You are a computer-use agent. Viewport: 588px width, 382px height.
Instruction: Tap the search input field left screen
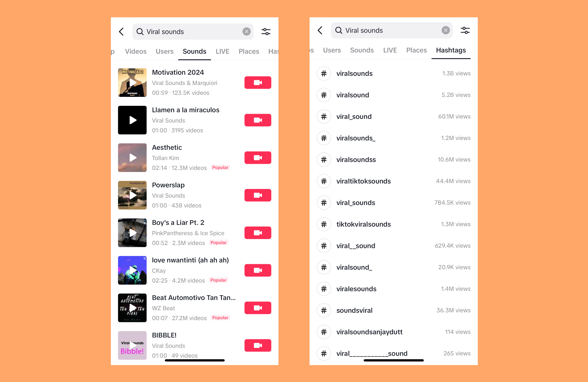pos(192,31)
